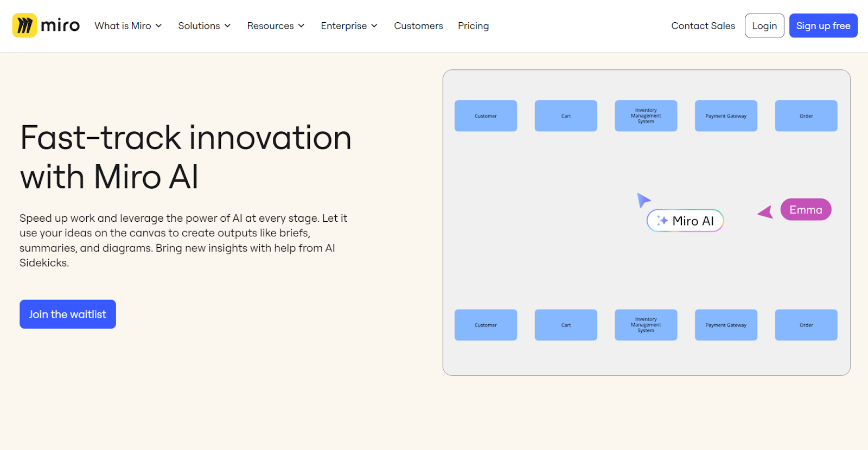This screenshot has width=868, height=450.
Task: Select the top-row Payment Gateway box
Action: coord(726,116)
